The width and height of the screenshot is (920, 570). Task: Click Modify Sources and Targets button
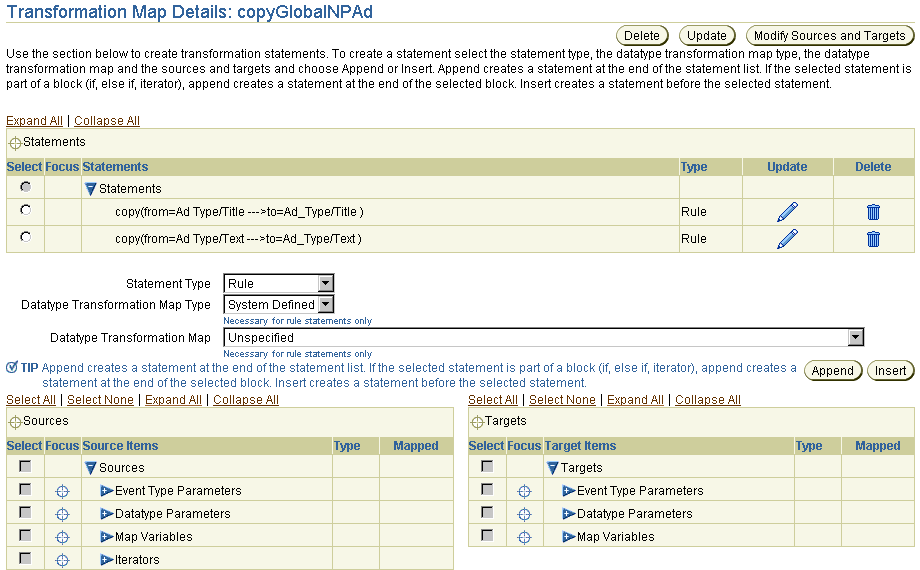pos(830,36)
